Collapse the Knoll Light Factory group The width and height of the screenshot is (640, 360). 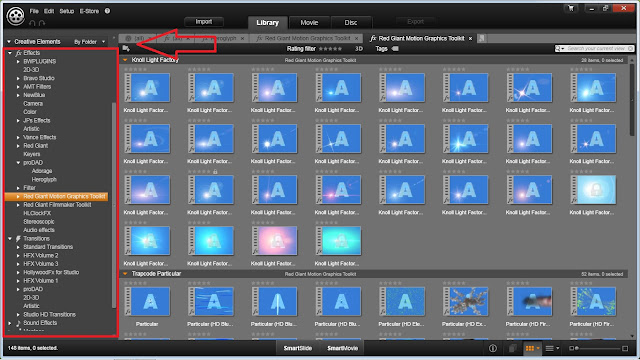[125, 60]
